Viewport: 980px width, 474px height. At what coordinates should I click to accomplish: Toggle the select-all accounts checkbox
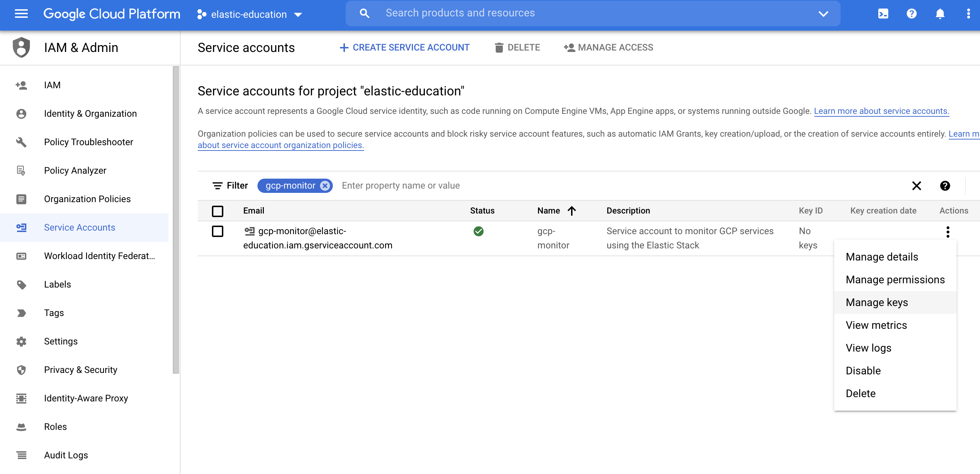coord(218,211)
